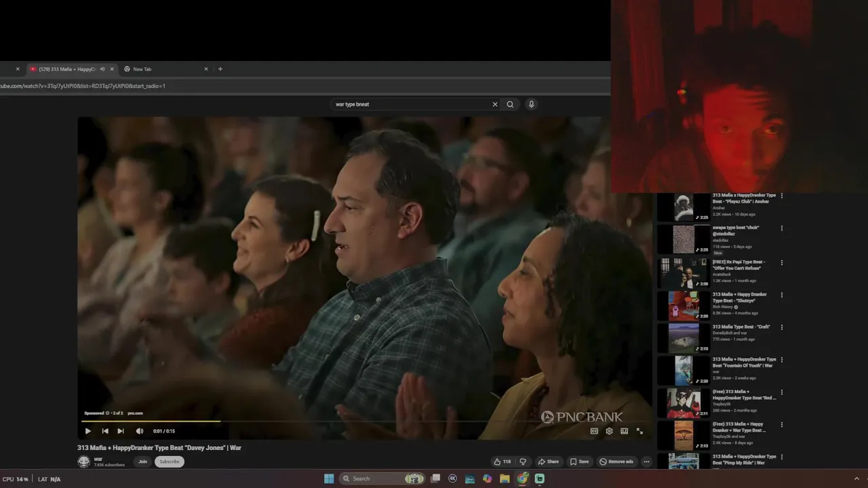The height and width of the screenshot is (488, 868).
Task: Open the war channel avatar
Action: point(83,462)
